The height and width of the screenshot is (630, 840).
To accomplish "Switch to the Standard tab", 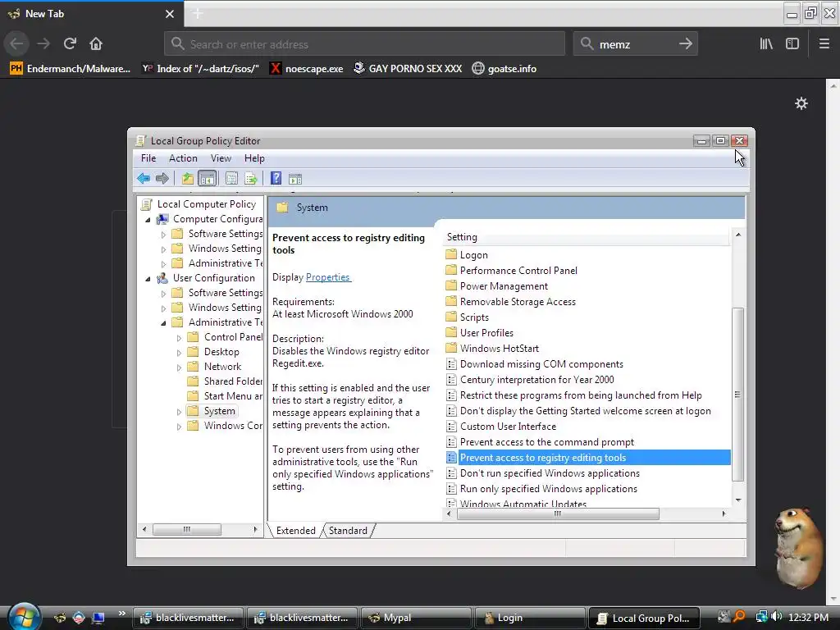I will coord(348,531).
